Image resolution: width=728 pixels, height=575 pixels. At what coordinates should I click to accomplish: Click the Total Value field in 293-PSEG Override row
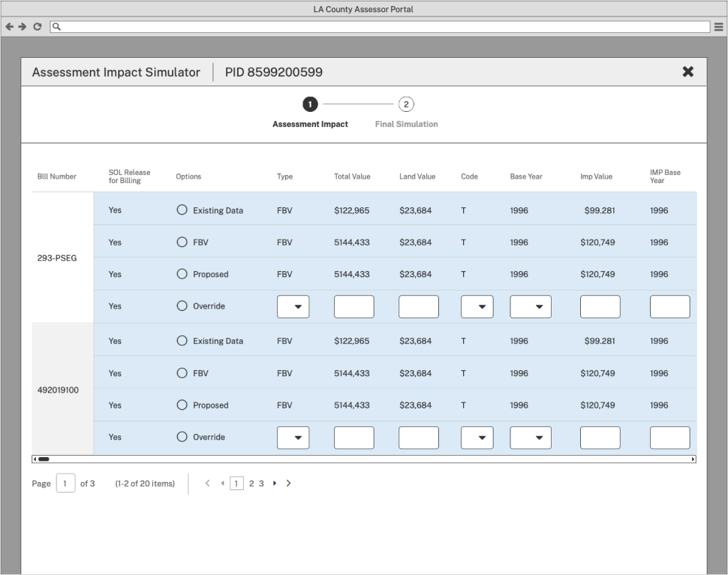tap(353, 306)
